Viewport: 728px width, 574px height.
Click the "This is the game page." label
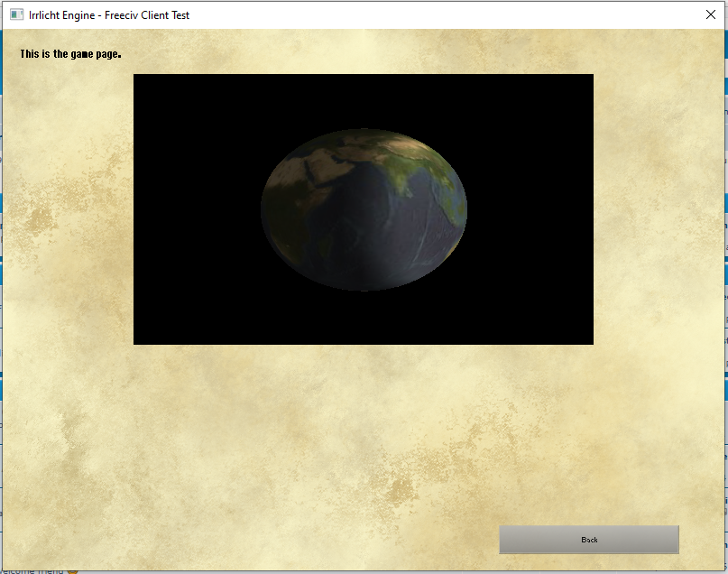coord(70,54)
